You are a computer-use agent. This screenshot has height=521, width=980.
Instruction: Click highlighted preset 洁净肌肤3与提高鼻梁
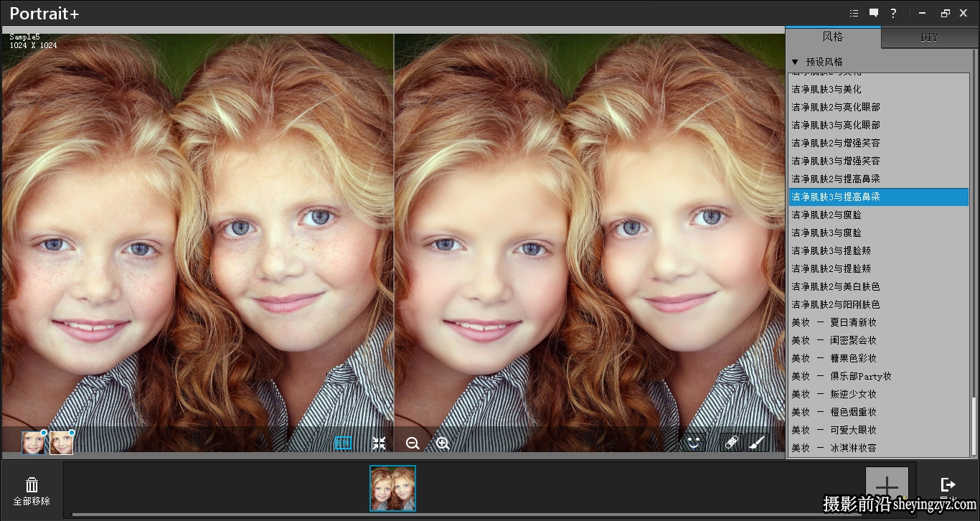click(x=879, y=197)
